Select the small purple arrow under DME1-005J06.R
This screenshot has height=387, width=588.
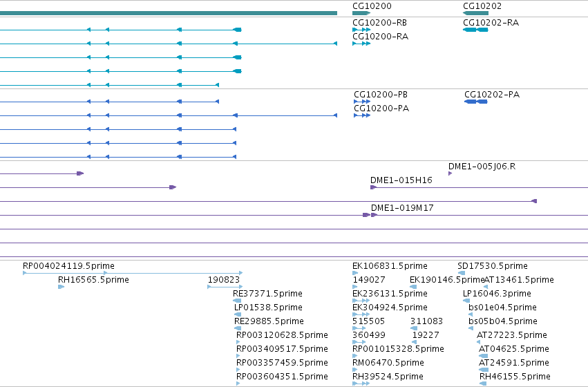coord(450,173)
